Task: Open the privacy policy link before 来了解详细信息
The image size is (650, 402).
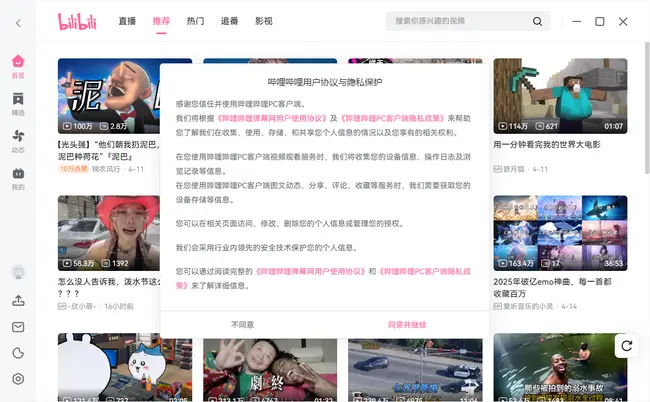Action: click(424, 271)
